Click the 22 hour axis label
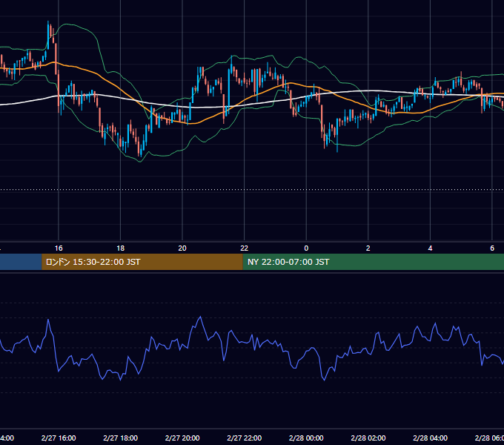The height and width of the screenshot is (445, 504). [x=245, y=248]
